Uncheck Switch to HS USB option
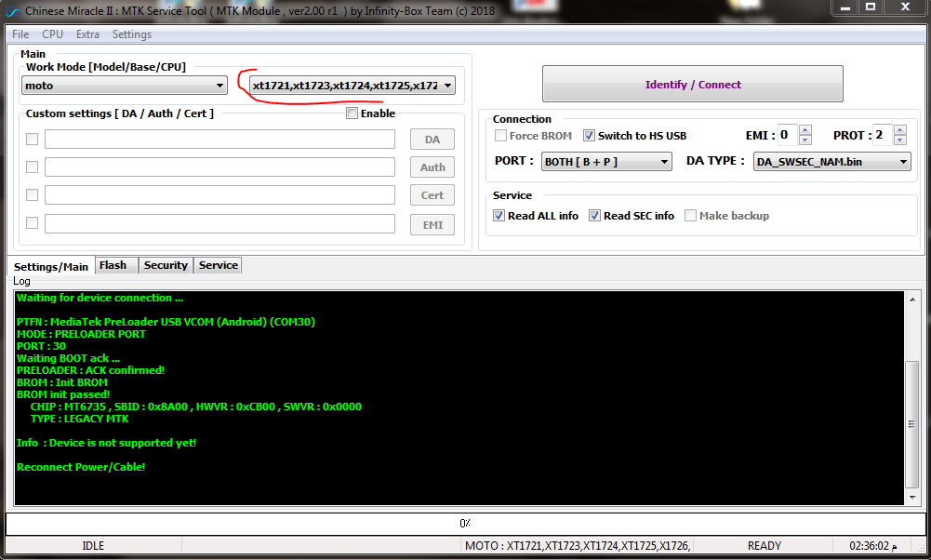 tap(589, 136)
